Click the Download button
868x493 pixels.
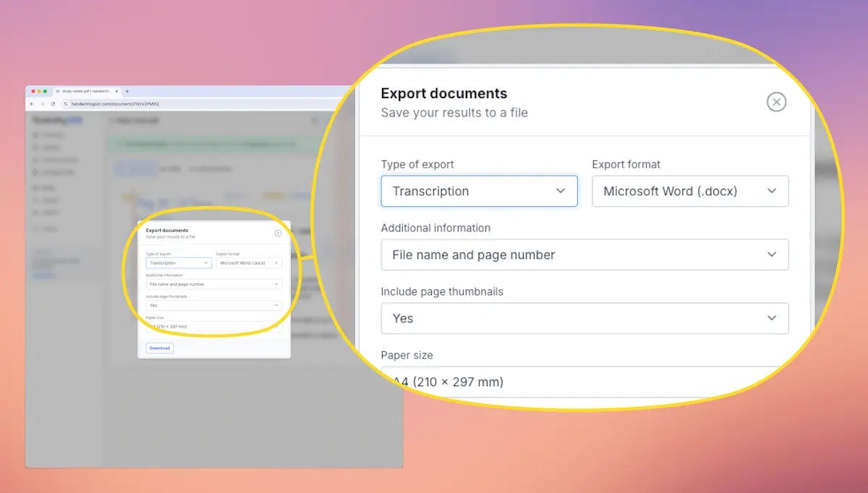(159, 348)
